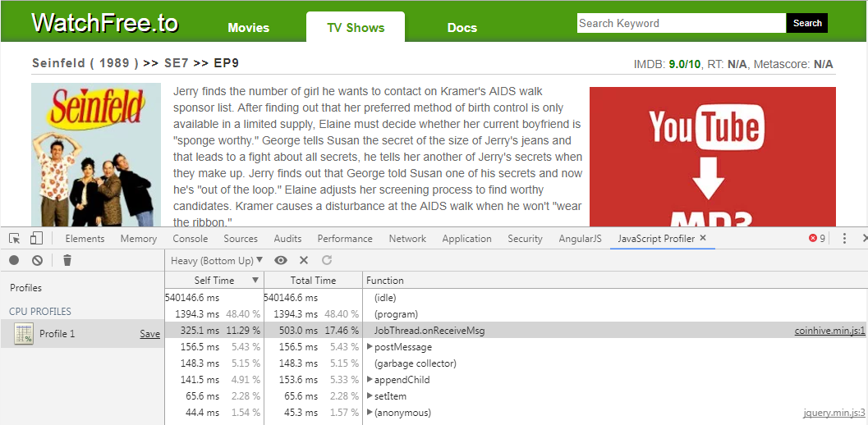Image resolution: width=868 pixels, height=425 pixels.
Task: Click the Search Keyword input field
Action: (x=682, y=23)
